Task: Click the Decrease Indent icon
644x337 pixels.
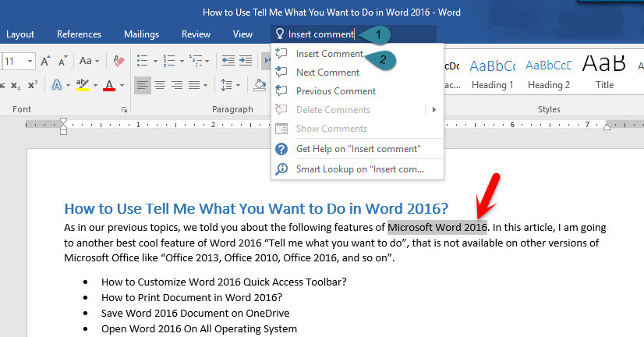Action: coord(228,61)
